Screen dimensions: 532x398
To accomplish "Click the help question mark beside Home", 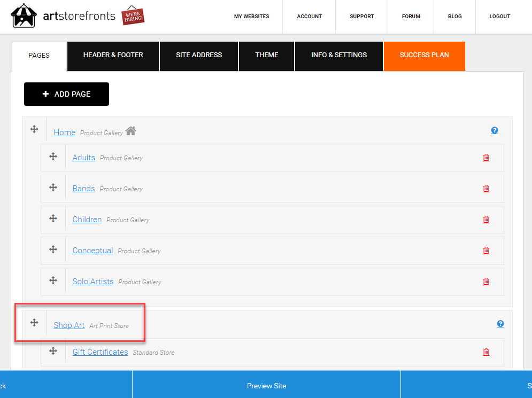I will [495, 130].
